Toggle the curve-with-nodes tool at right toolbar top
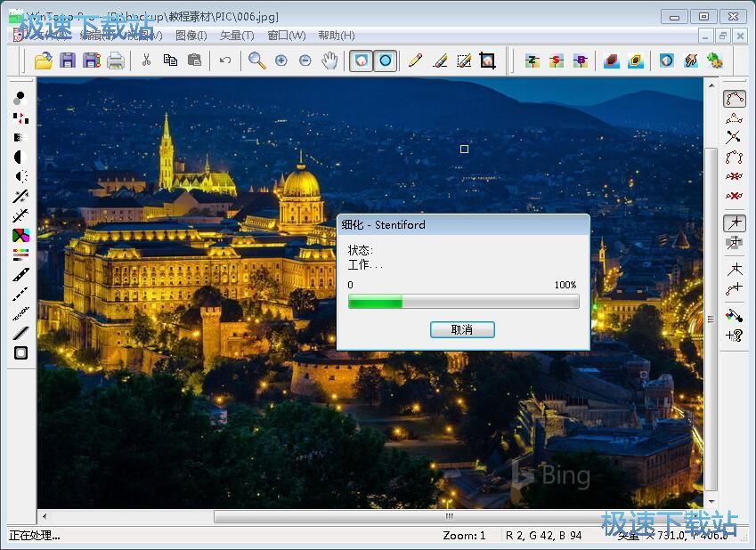Viewport: 756px width, 550px height. point(734,98)
